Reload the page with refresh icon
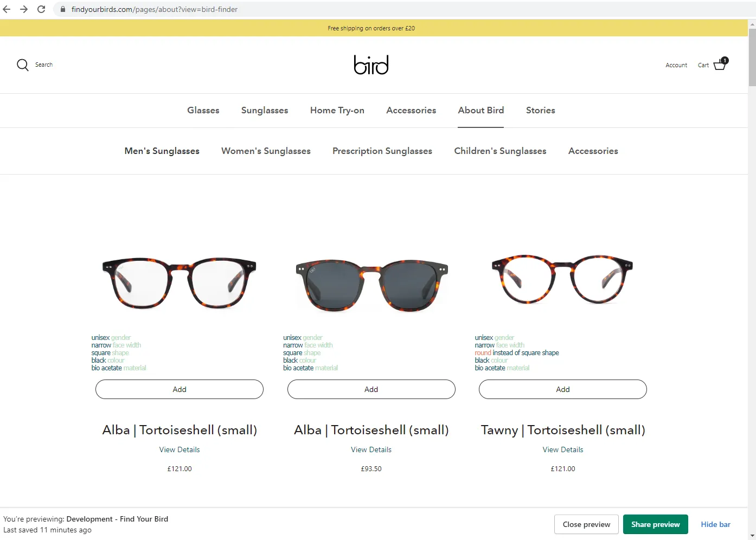The height and width of the screenshot is (540, 756). pos(41,9)
